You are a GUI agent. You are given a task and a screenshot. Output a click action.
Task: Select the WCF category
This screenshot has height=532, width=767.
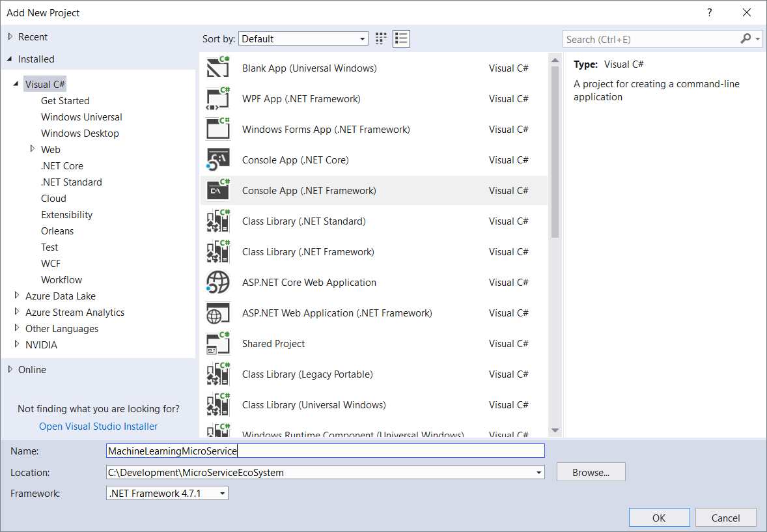coord(50,263)
